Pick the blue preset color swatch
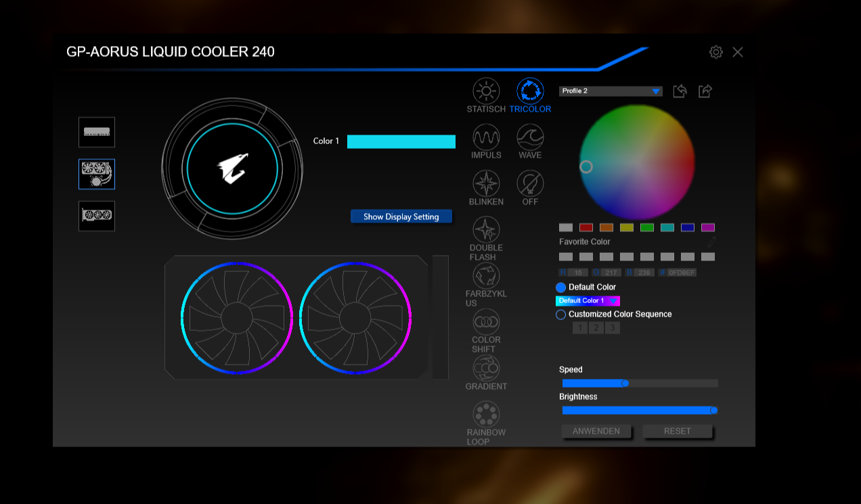Screen dimensions: 861x504 (688, 227)
